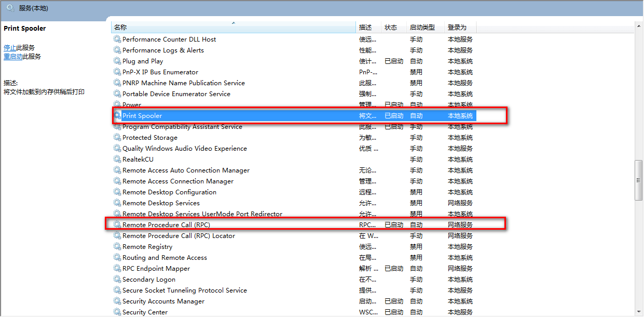Screen dimensions: 644x317
Task: Click the Secondary Logon service icon
Action: click(117, 279)
